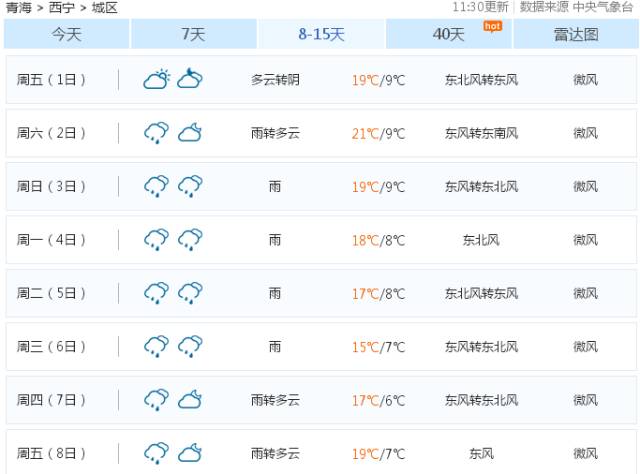Click the 城区 breadcrumb link

coord(104,7)
